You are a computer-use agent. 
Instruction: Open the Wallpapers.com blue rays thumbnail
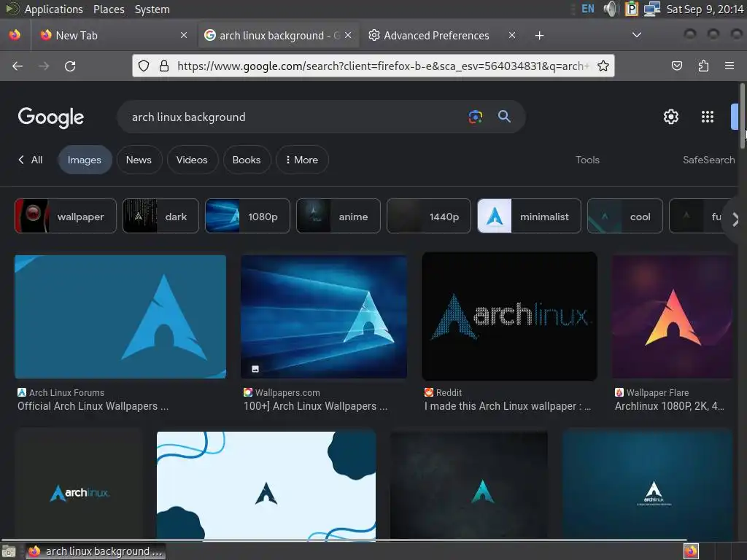pyautogui.click(x=324, y=316)
